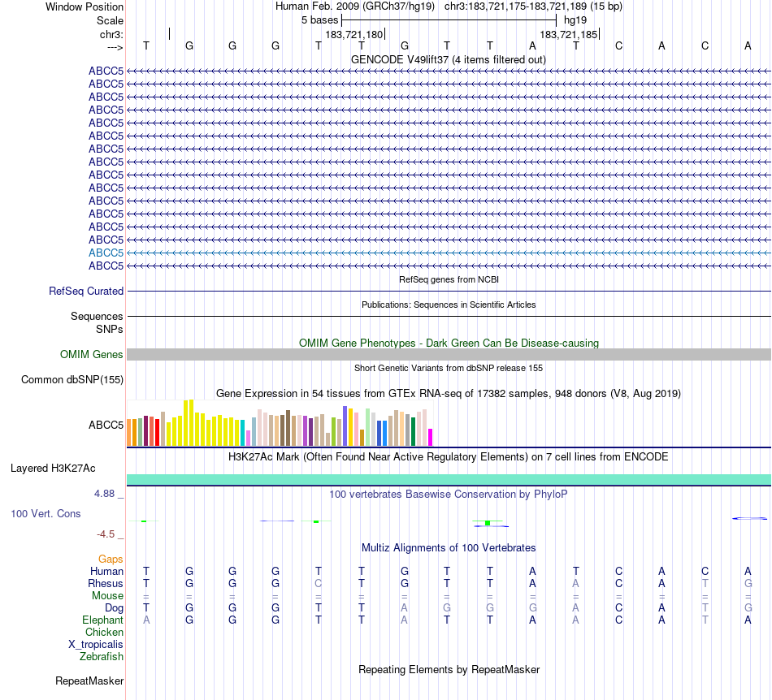This screenshot has height=700, width=772.
Task: Open the Repeating Elements by RepeatMasker title
Action: click(449, 669)
